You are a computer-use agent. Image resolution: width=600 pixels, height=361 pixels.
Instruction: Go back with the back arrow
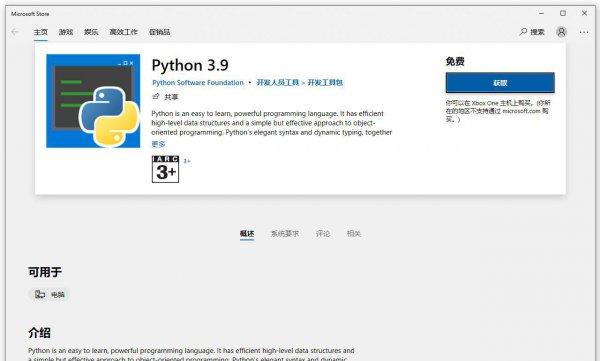15,32
